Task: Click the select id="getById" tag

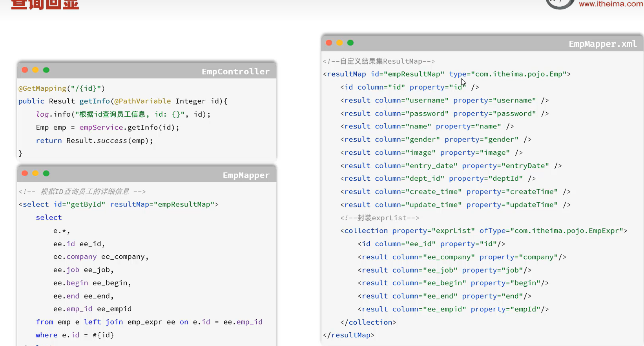Action: click(119, 204)
